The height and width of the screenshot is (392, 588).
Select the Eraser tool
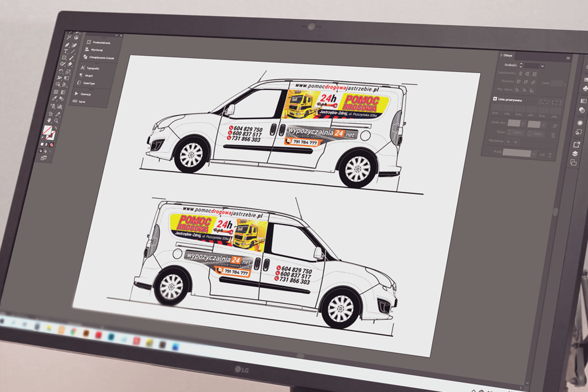(69, 65)
